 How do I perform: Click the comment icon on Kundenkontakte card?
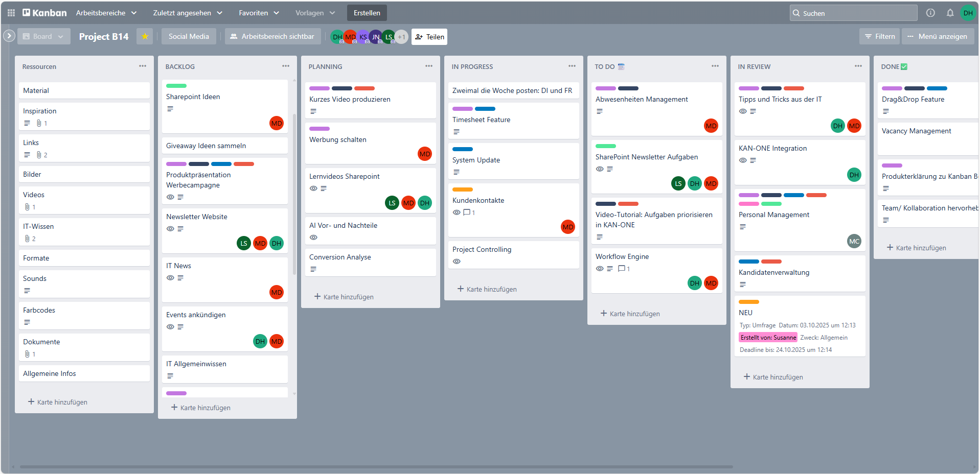(x=467, y=212)
